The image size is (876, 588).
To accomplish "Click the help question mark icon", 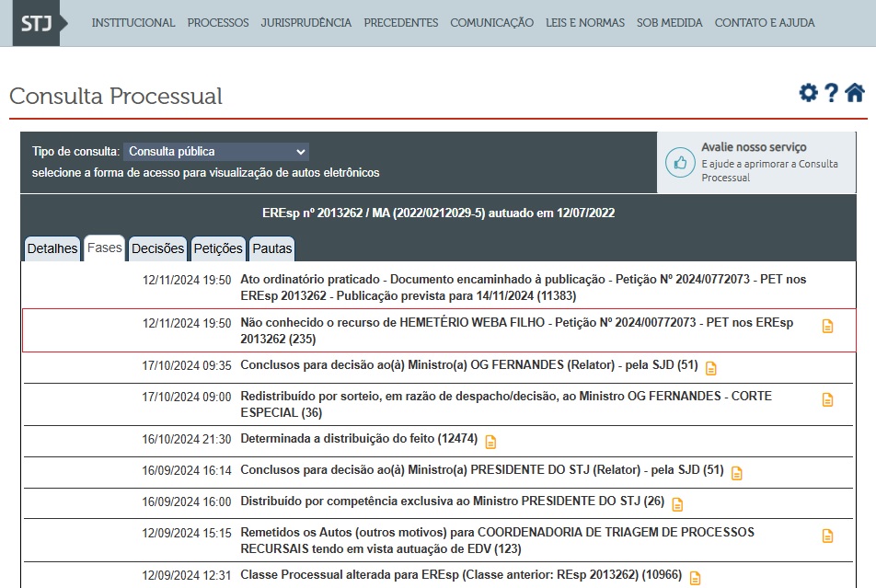I will 831,93.
